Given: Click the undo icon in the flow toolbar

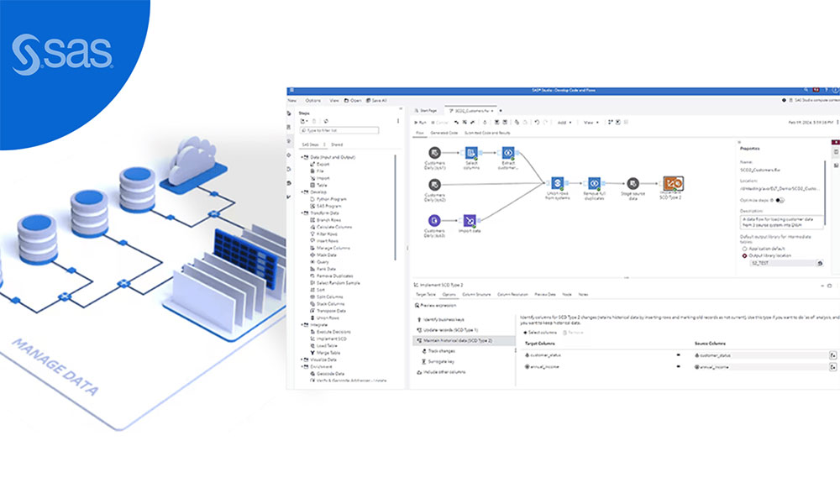Looking at the screenshot, I should click(537, 123).
